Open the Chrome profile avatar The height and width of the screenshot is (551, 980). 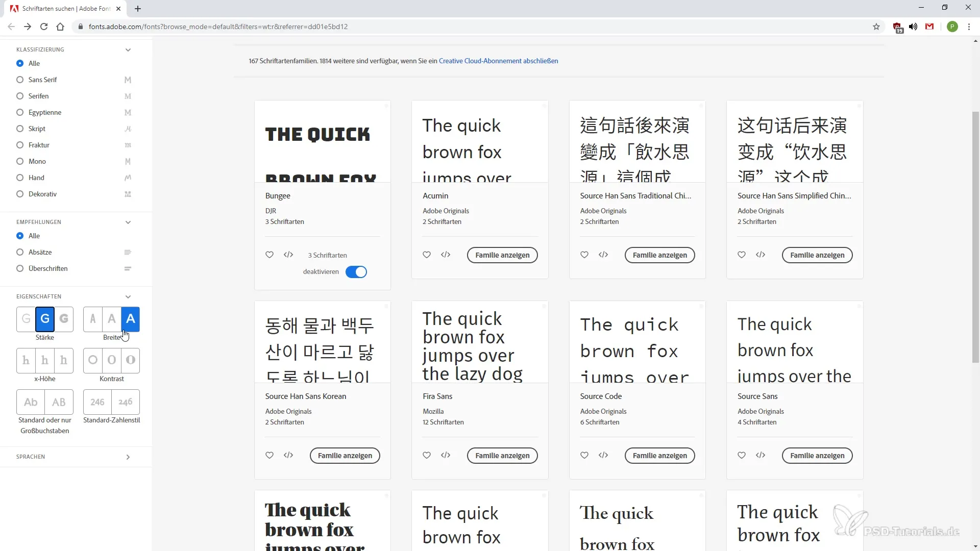pos(952,27)
